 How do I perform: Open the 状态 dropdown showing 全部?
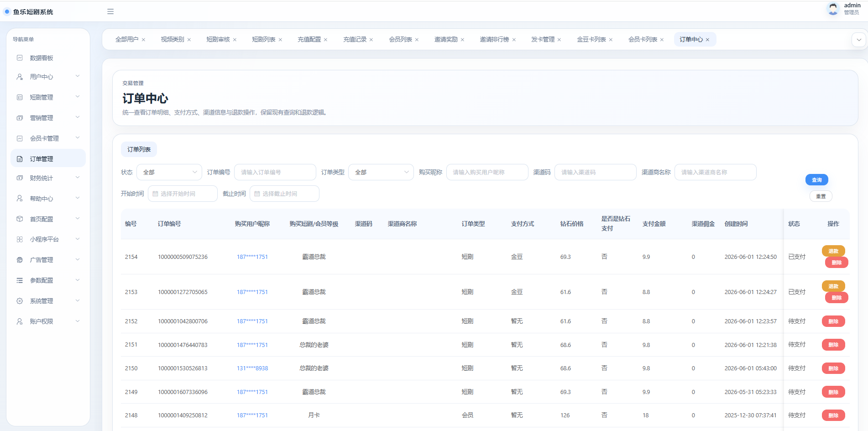(x=169, y=172)
